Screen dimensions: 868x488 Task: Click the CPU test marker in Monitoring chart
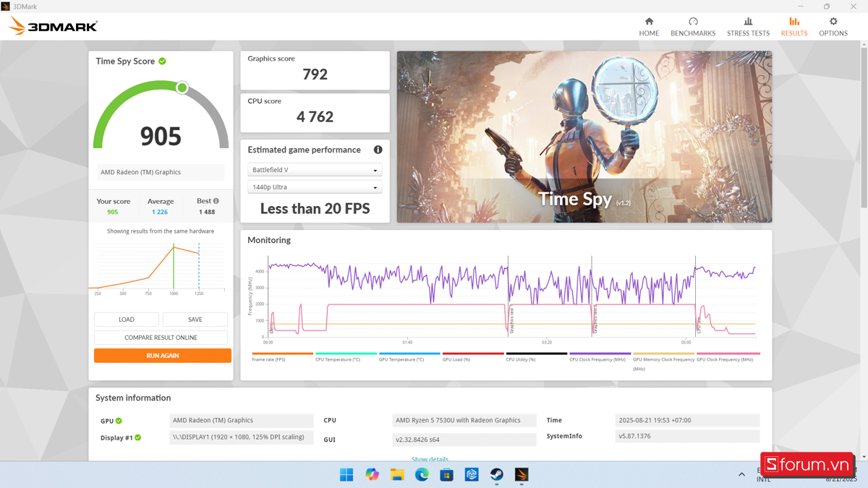coord(698,325)
